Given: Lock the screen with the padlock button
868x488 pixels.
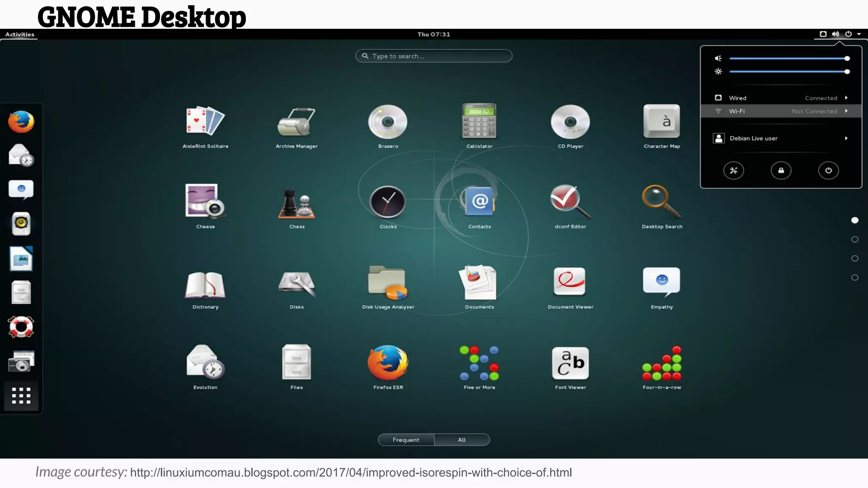Looking at the screenshot, I should pyautogui.click(x=781, y=170).
